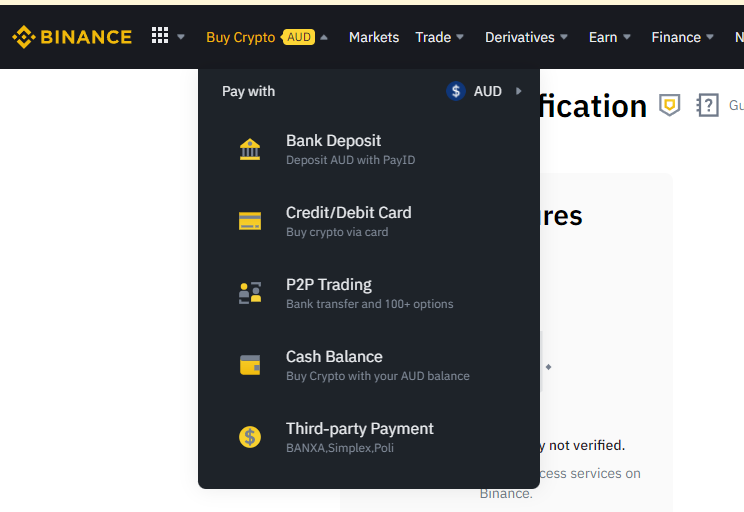Click the AUD currency badge
Viewport: 744px width, 512px height.
(x=299, y=37)
